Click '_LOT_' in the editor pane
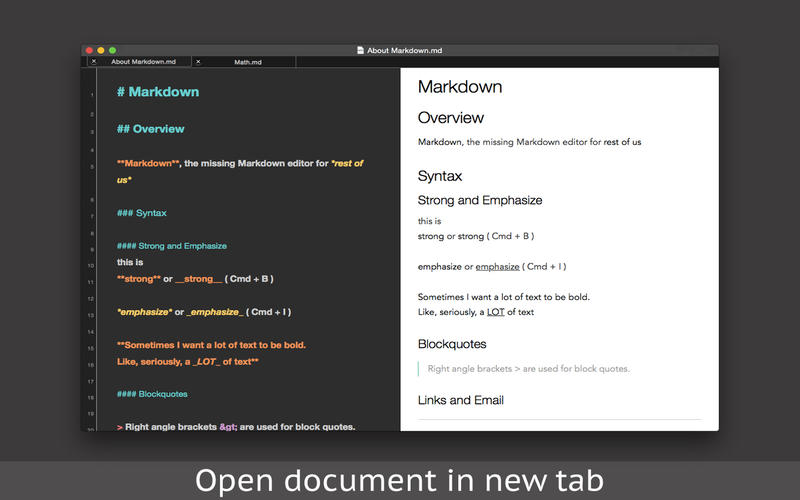The width and height of the screenshot is (800, 500). pos(207,362)
